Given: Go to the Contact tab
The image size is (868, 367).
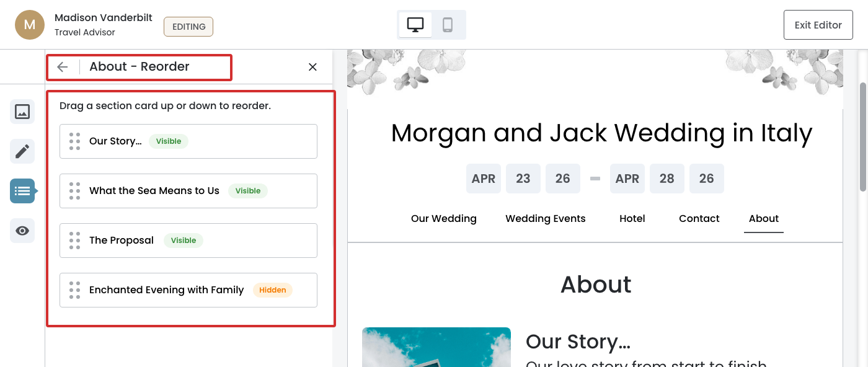Looking at the screenshot, I should coord(699,218).
